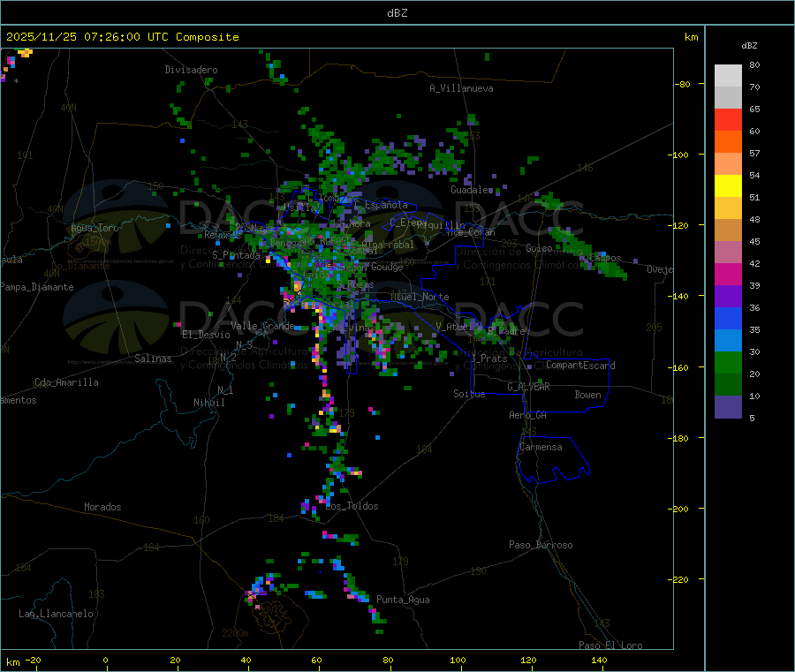The height and width of the screenshot is (672, 795).
Task: Click the 'CompantEscard' label
Action: click(x=580, y=366)
